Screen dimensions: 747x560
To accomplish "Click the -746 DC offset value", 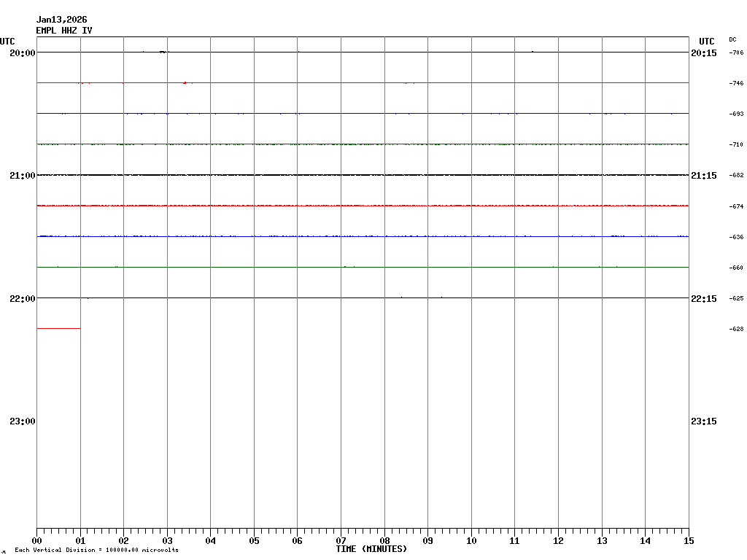I will [736, 84].
